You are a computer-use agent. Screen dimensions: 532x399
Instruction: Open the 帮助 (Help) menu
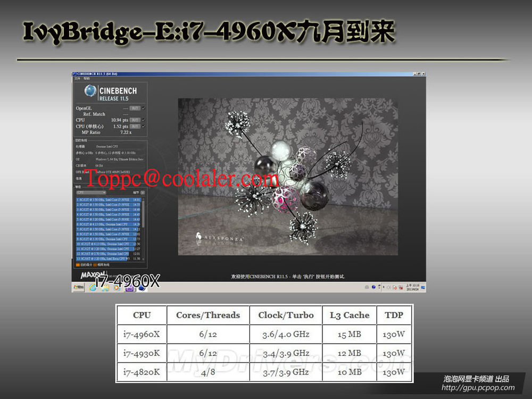pyautogui.click(x=87, y=78)
